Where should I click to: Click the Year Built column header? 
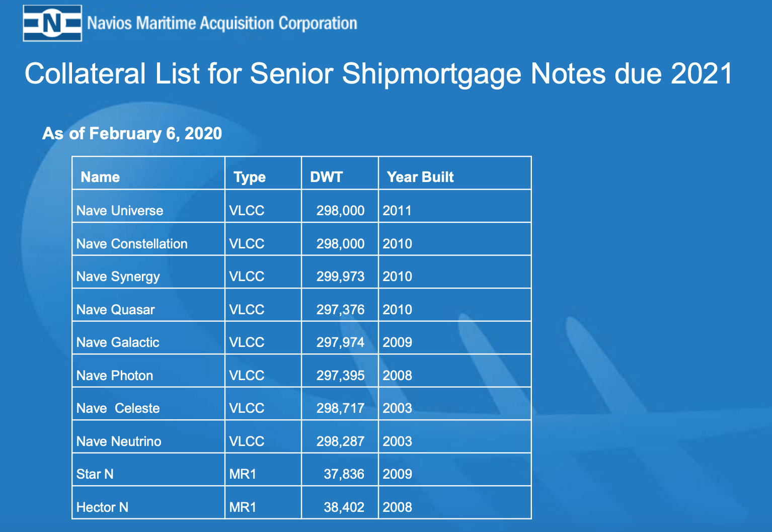[420, 177]
